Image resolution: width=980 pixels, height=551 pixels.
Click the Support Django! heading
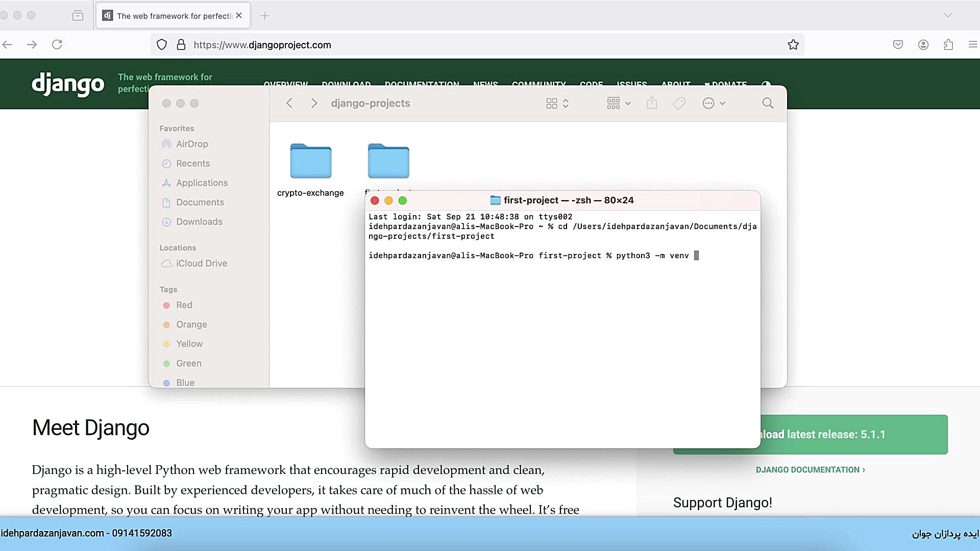[x=722, y=503]
